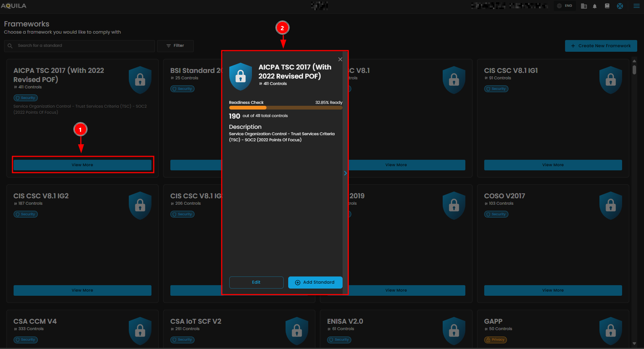Click Create New Framework
This screenshot has height=349, width=644.
(601, 46)
